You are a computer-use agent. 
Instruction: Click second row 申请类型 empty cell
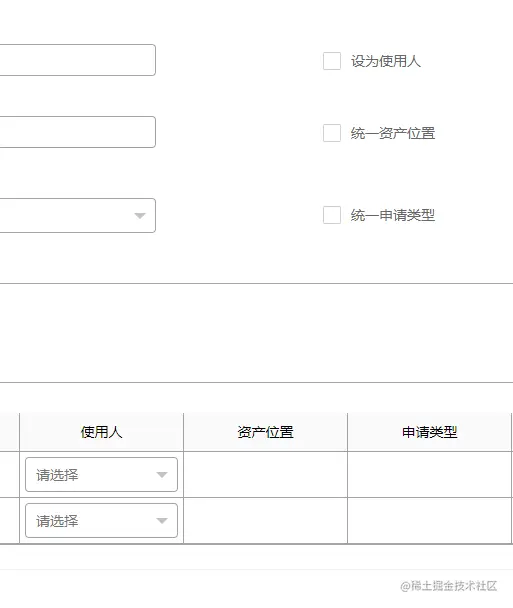pos(430,520)
